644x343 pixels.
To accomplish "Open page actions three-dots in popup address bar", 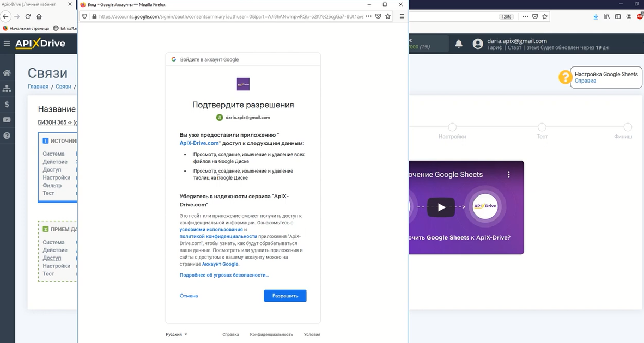I will (x=368, y=16).
